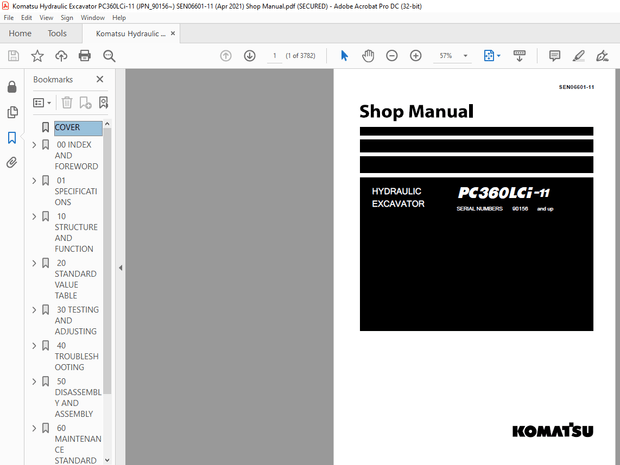Open the Edit menu
This screenshot has width=620, height=465.
coord(26,18)
